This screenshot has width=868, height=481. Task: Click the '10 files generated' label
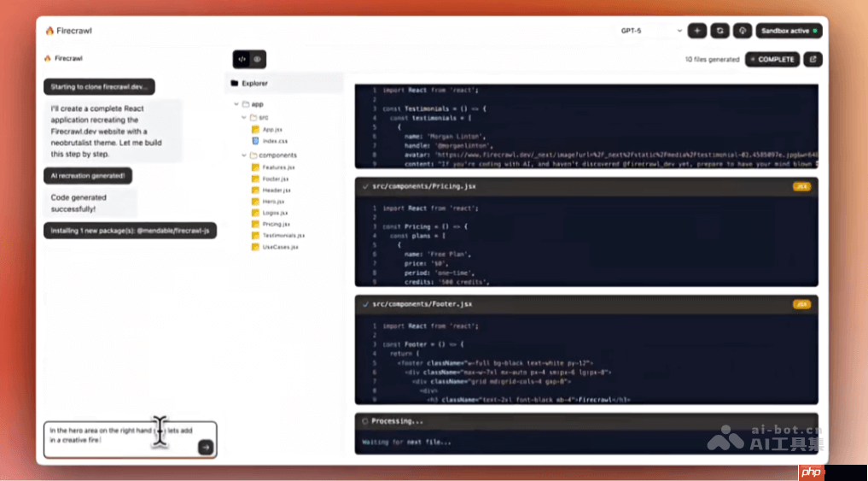pos(712,59)
